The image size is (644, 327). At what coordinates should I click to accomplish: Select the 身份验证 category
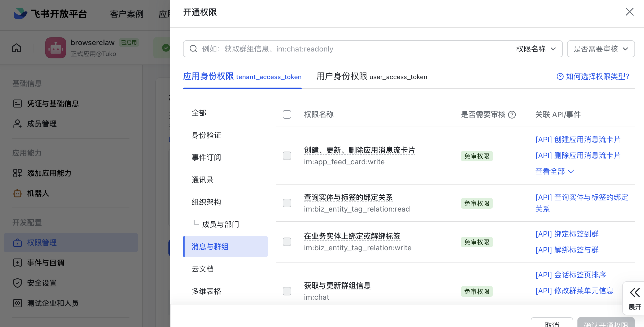point(225,135)
